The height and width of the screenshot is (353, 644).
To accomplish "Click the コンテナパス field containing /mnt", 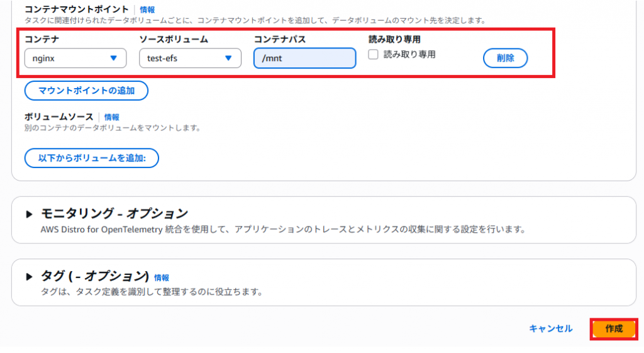I will tap(304, 58).
